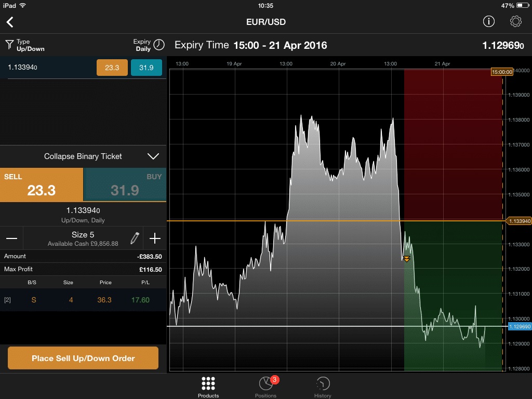Viewport: 532px width, 399px height.
Task: Click the orange trade marker on chart
Action: [x=406, y=259]
